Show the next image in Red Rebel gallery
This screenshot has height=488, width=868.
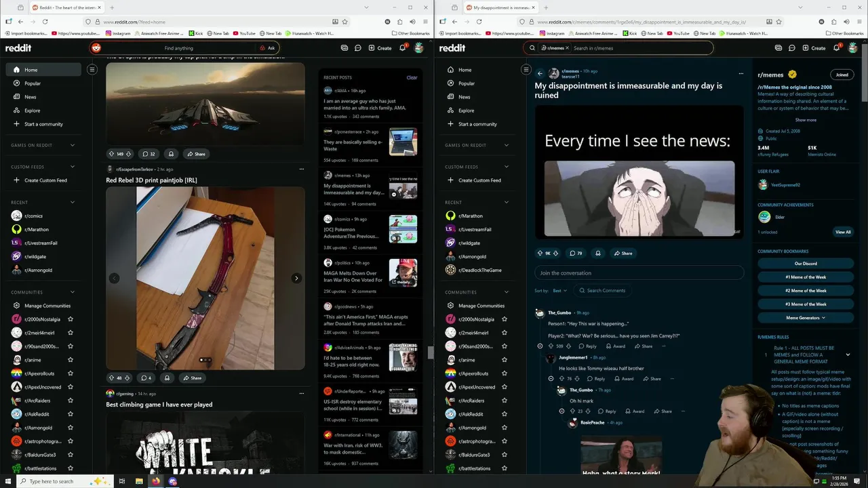(x=296, y=278)
